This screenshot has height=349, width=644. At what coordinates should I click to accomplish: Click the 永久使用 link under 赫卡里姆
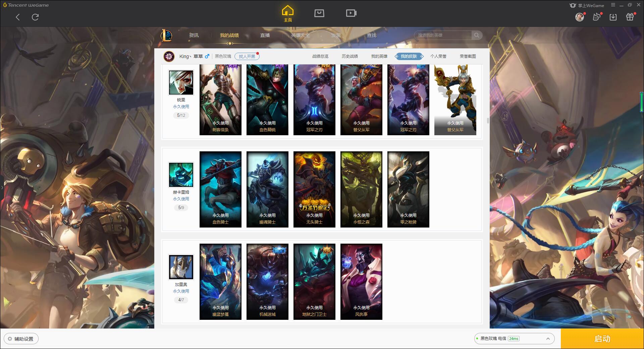pyautogui.click(x=181, y=199)
